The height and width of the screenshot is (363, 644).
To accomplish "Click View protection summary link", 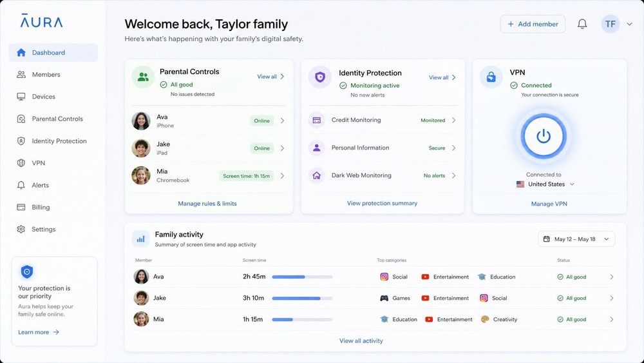I will [382, 203].
